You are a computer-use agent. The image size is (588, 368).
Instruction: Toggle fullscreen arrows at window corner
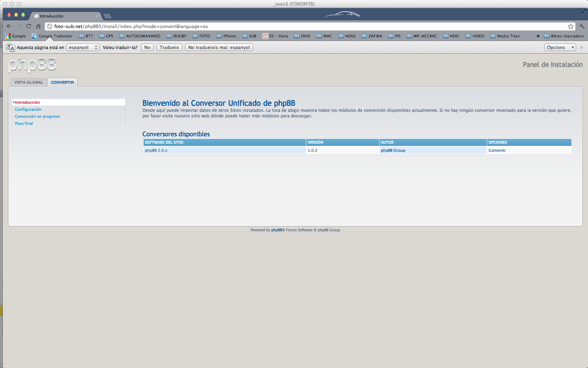584,12
